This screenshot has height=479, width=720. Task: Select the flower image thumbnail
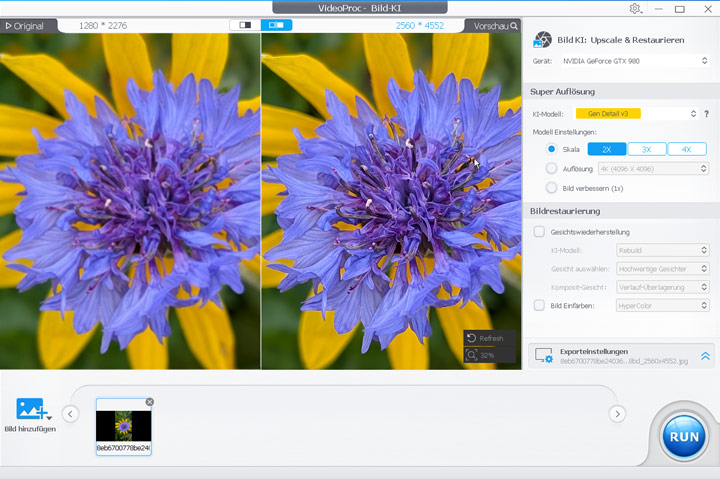124,426
